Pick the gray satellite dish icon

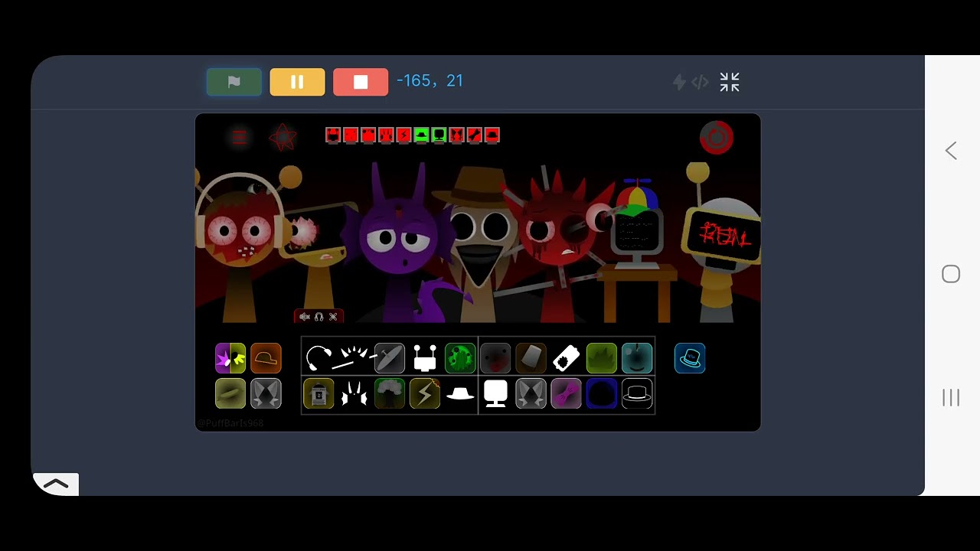(389, 357)
